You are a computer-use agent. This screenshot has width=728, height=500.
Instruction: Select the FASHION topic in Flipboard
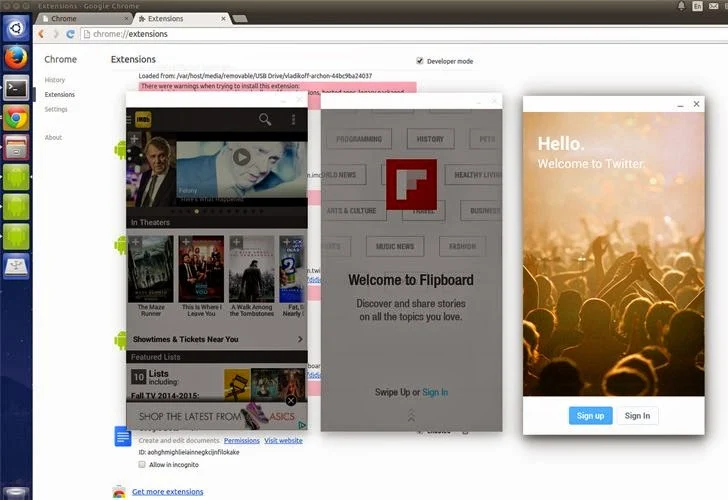coord(462,247)
